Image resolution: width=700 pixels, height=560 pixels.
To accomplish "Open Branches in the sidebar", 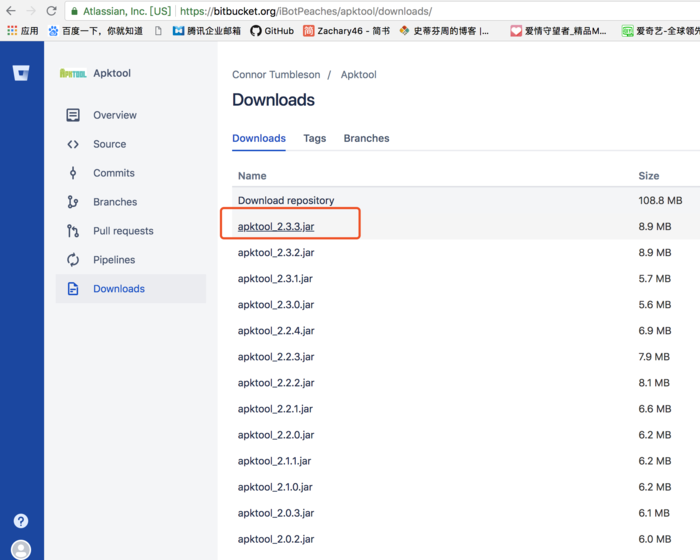I will 115,202.
